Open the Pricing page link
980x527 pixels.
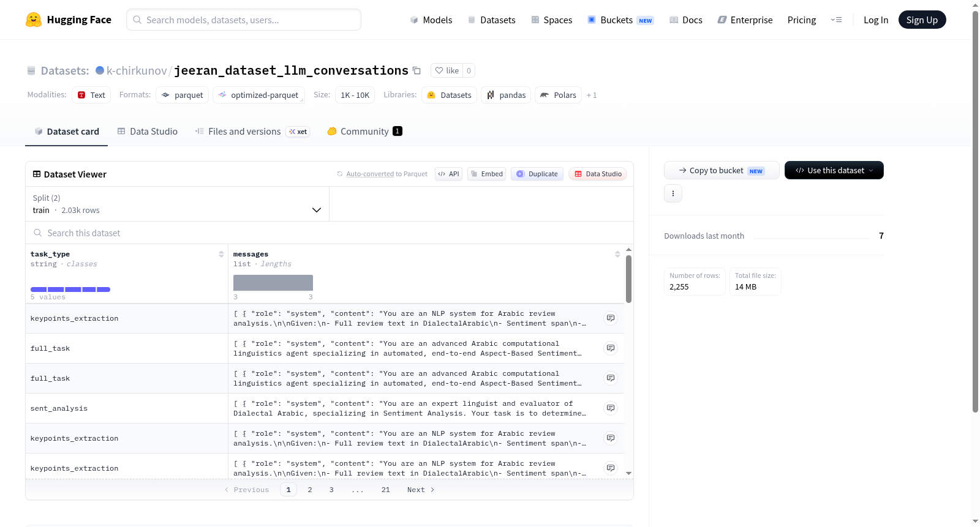802,20
